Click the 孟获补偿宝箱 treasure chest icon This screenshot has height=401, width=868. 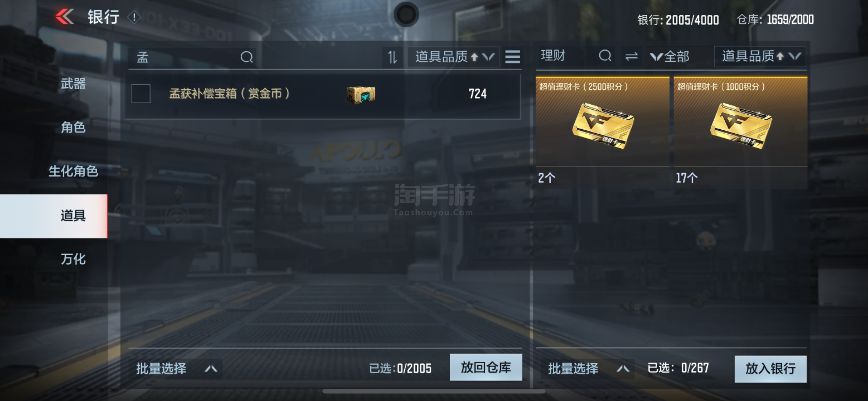[x=361, y=95]
